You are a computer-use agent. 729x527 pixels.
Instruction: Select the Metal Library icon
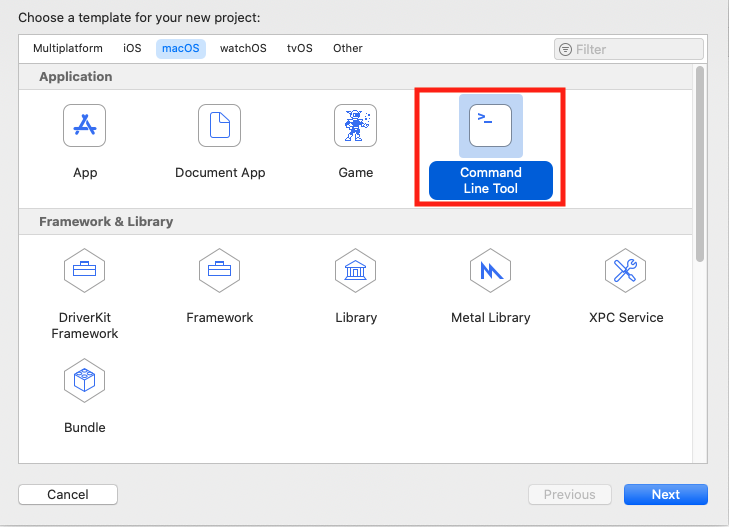pos(490,270)
